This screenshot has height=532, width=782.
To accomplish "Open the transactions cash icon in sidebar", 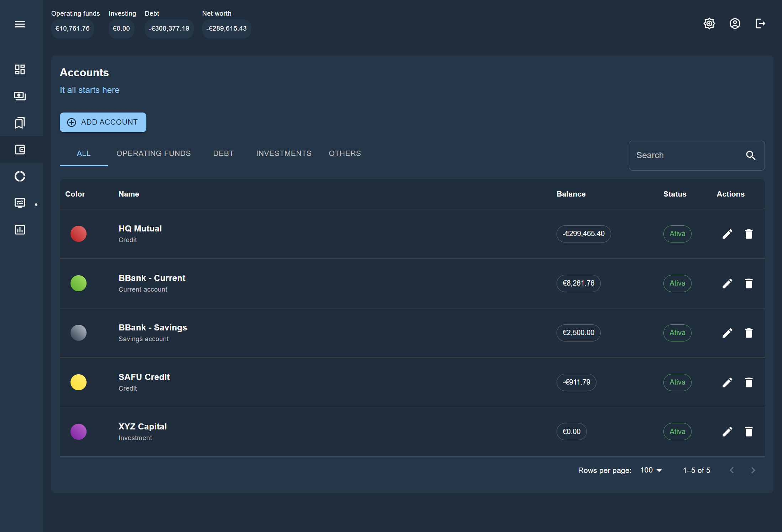I will coord(20,96).
